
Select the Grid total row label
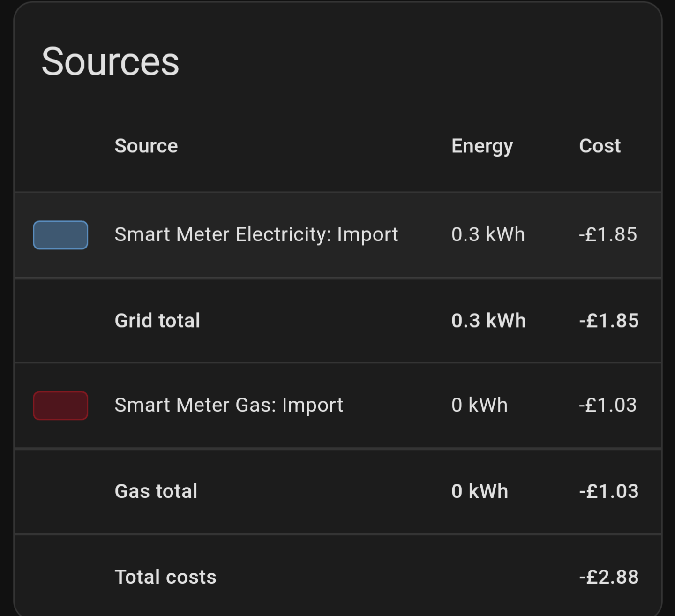click(157, 321)
